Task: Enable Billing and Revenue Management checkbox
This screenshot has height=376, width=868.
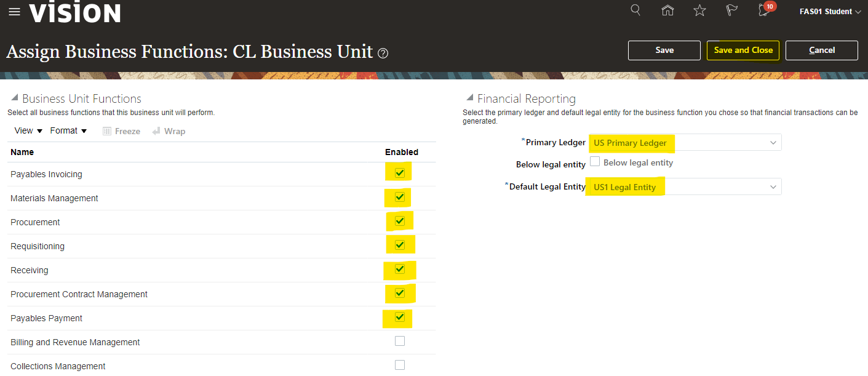Action: click(x=400, y=341)
